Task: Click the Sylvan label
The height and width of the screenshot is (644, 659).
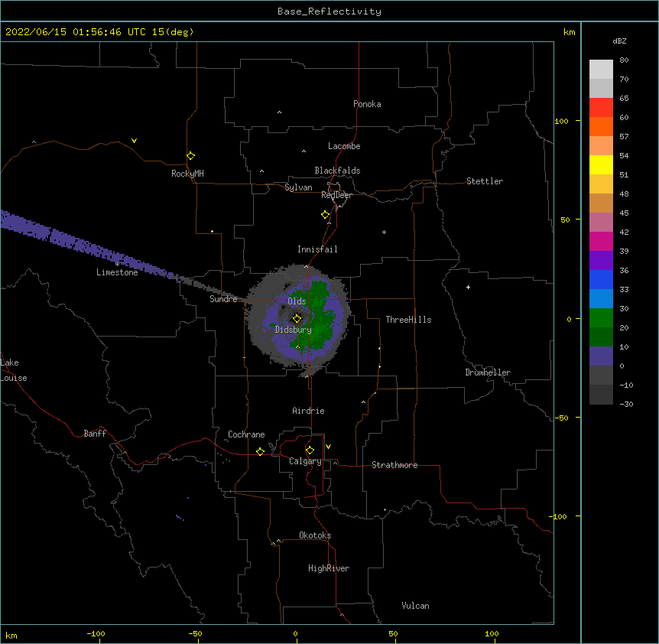Action: pyautogui.click(x=298, y=187)
